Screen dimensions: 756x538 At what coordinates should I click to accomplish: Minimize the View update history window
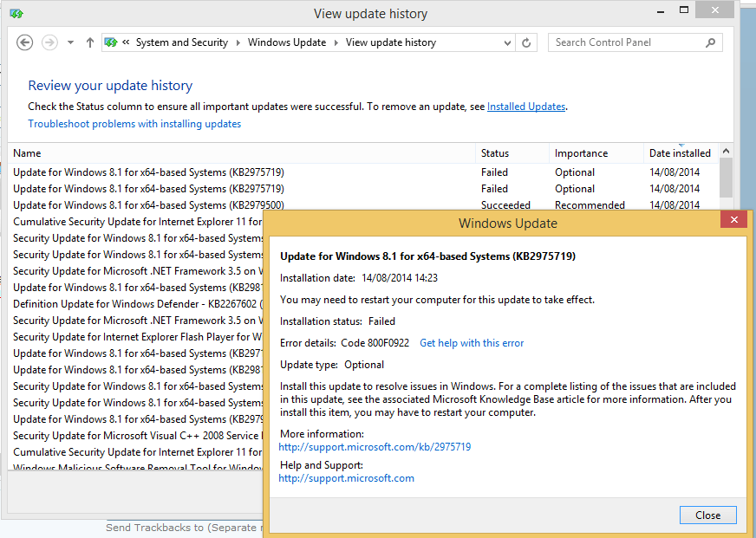coord(661,11)
